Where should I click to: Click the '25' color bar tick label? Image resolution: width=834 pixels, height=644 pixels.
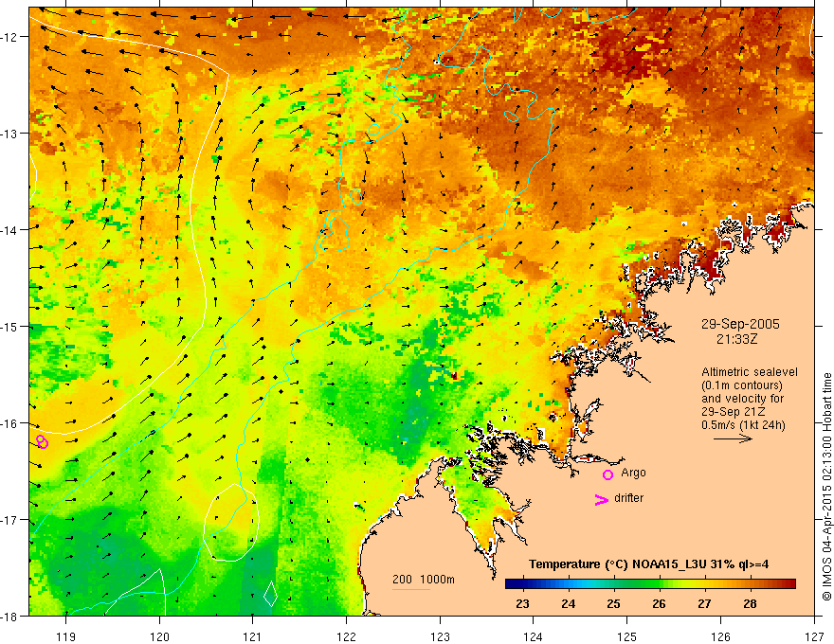tap(614, 603)
